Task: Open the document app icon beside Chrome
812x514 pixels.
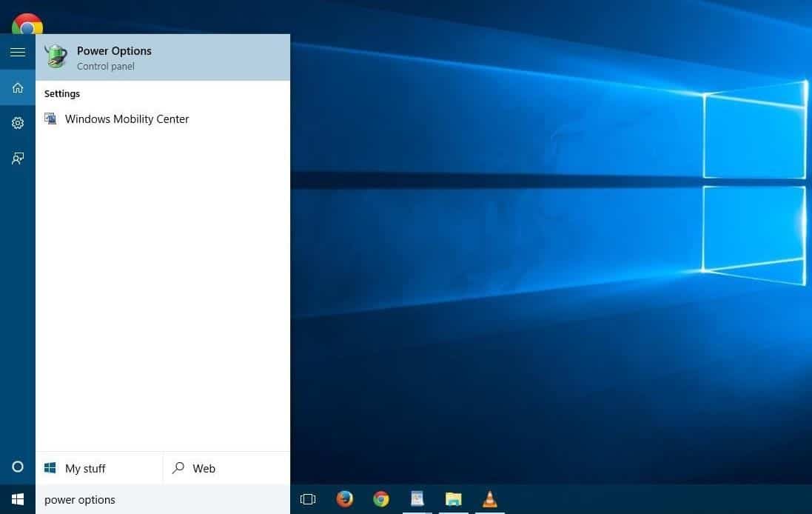Action: (417, 499)
